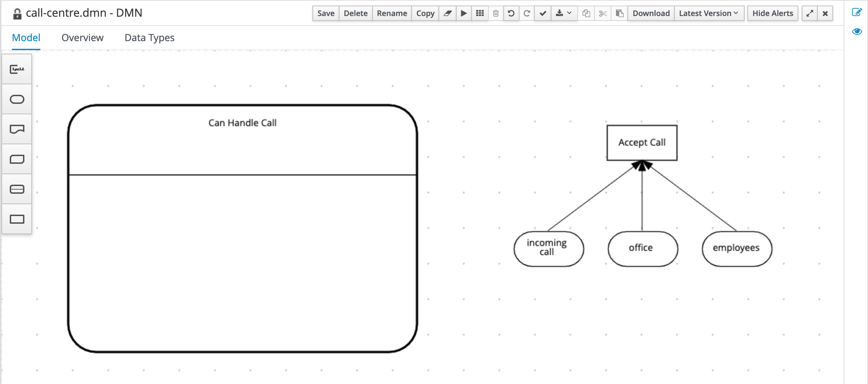Click the checkmark validate icon
The width and height of the screenshot is (868, 384).
tap(543, 13)
